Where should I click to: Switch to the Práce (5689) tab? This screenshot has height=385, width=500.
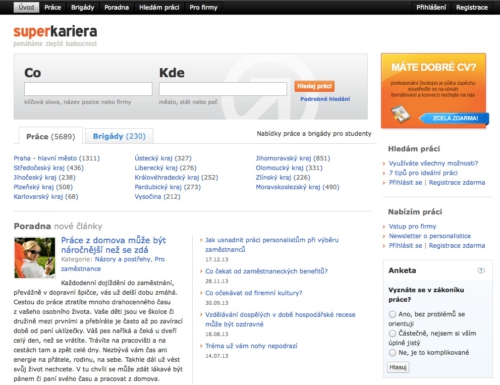click(51, 136)
